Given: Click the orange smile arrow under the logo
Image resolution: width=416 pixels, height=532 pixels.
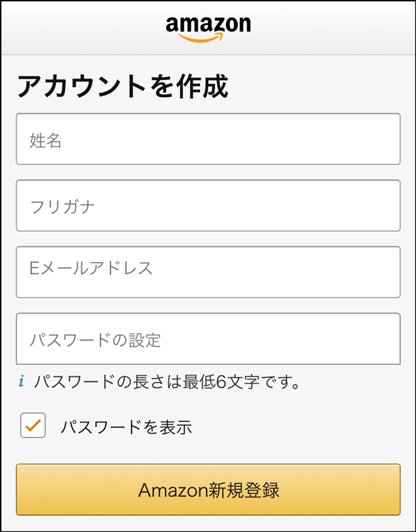Looking at the screenshot, I should (199, 39).
